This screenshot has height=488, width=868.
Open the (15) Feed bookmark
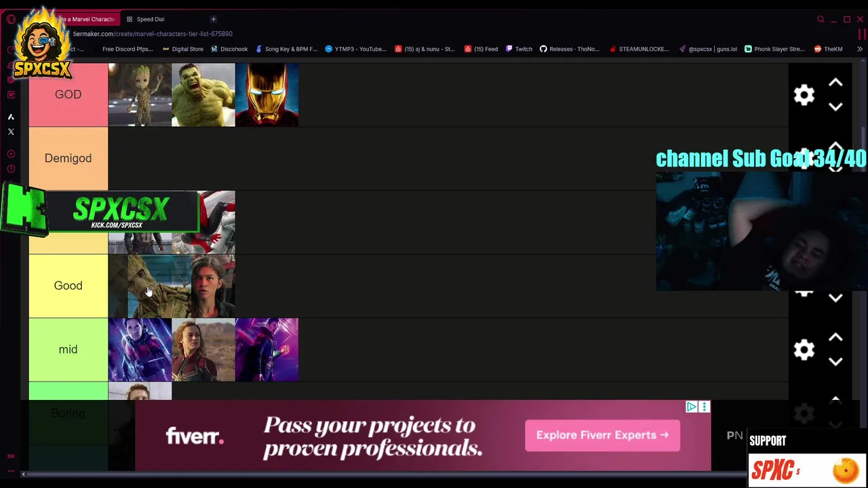pos(481,49)
